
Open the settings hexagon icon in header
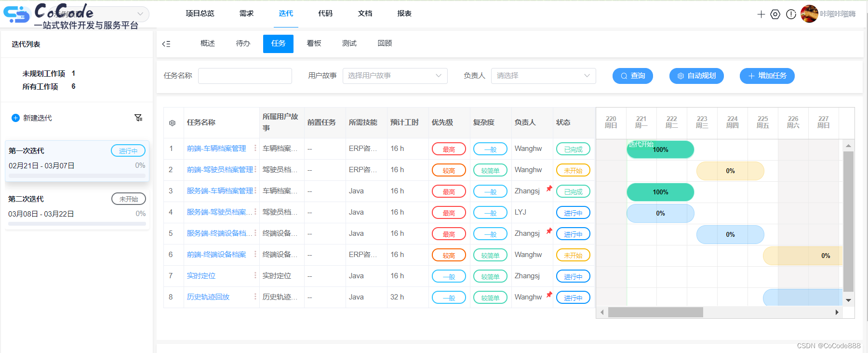[775, 14]
